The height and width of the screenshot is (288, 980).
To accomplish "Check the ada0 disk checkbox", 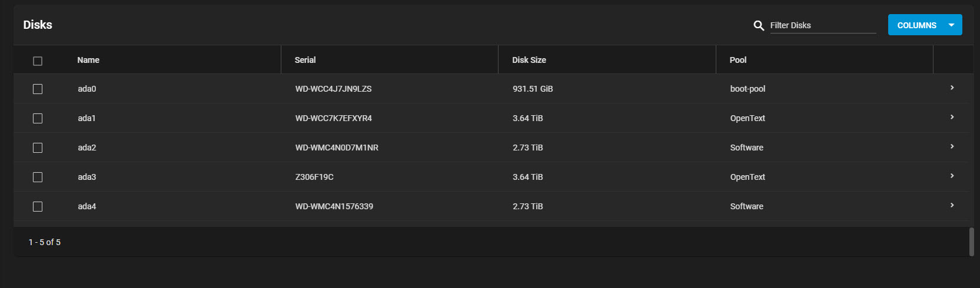I will tap(38, 89).
